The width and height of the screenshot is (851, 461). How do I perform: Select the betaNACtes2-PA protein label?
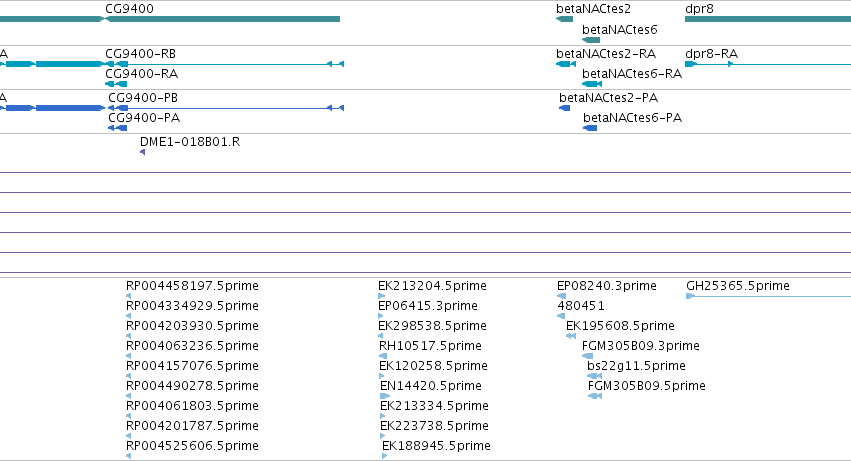coord(608,98)
